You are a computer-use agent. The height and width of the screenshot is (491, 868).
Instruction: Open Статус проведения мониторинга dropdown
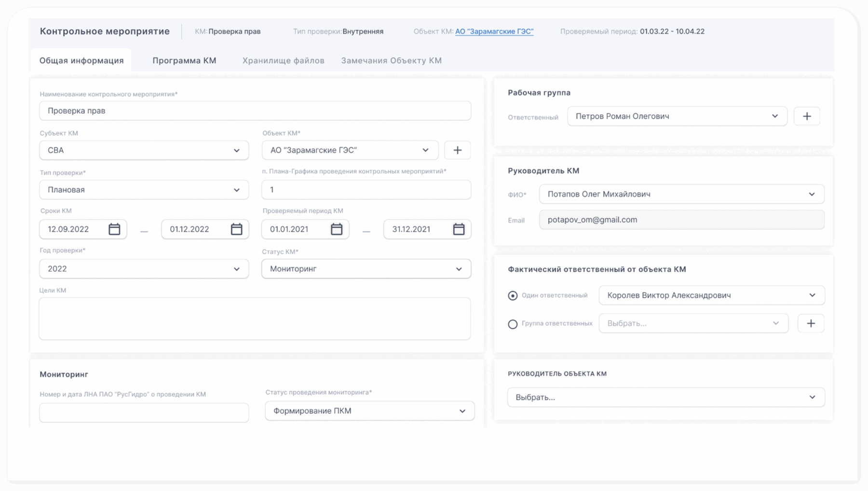click(369, 411)
